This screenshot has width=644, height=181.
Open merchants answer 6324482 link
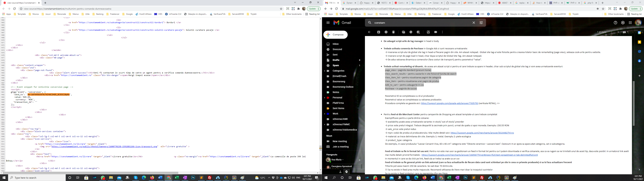point(482,133)
